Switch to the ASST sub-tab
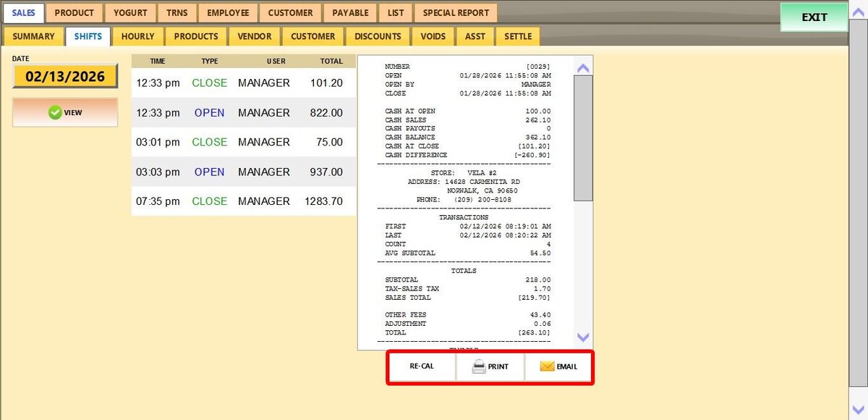868x420 pixels. (x=475, y=36)
